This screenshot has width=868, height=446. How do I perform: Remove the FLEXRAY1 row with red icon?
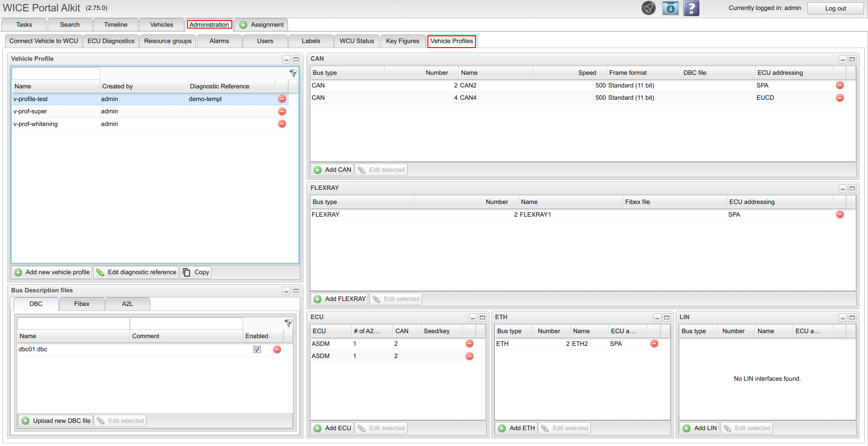click(x=840, y=215)
